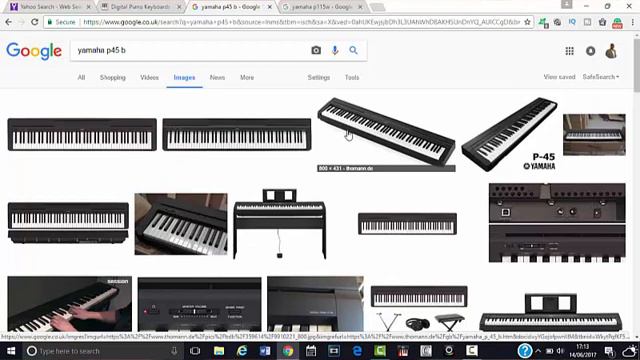Launch Internet Explorer from taskbar
This screenshot has width=640, height=360.
point(242,351)
